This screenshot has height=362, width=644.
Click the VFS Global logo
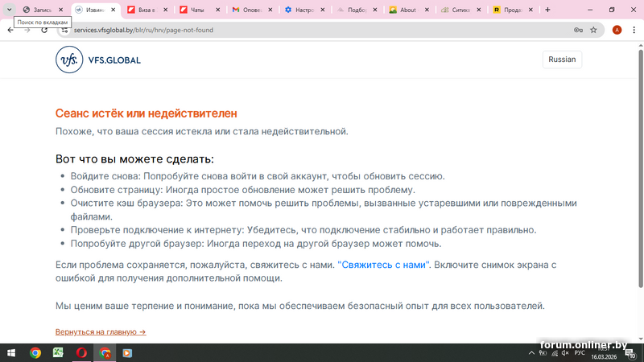[98, 60]
